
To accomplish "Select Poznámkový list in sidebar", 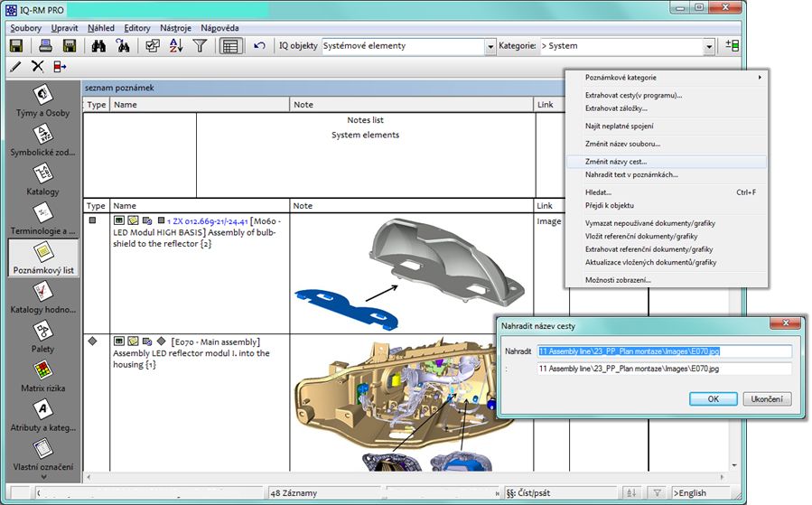I will coord(43,257).
